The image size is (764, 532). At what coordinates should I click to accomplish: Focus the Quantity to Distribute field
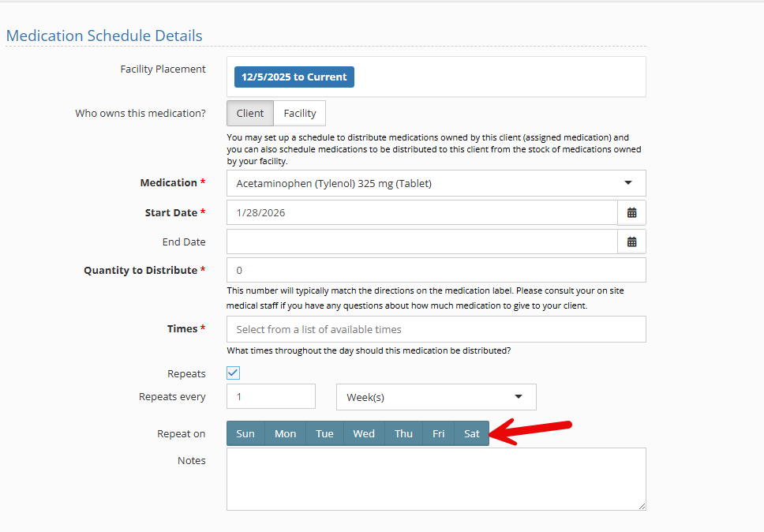pyautogui.click(x=436, y=270)
